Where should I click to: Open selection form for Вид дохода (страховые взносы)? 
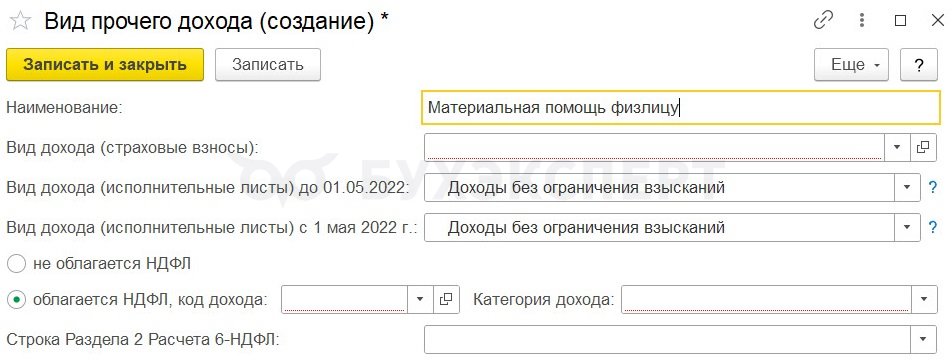[x=923, y=147]
